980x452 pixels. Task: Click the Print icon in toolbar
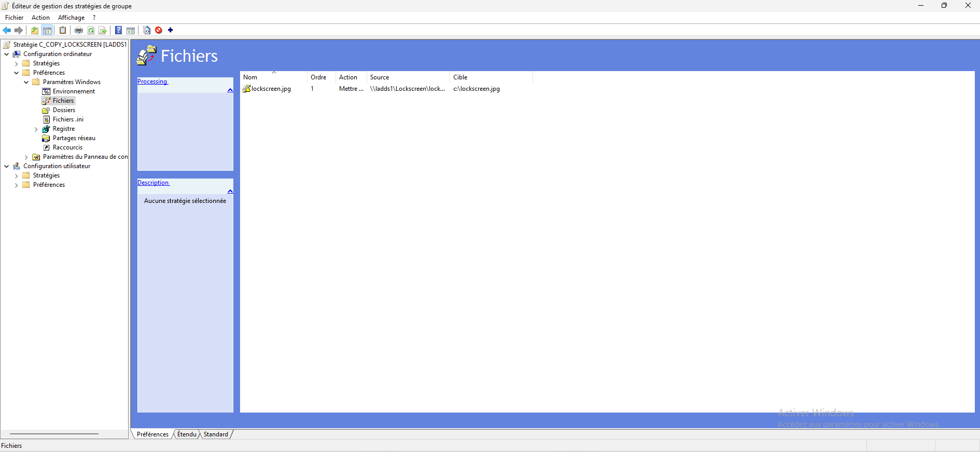pyautogui.click(x=79, y=30)
